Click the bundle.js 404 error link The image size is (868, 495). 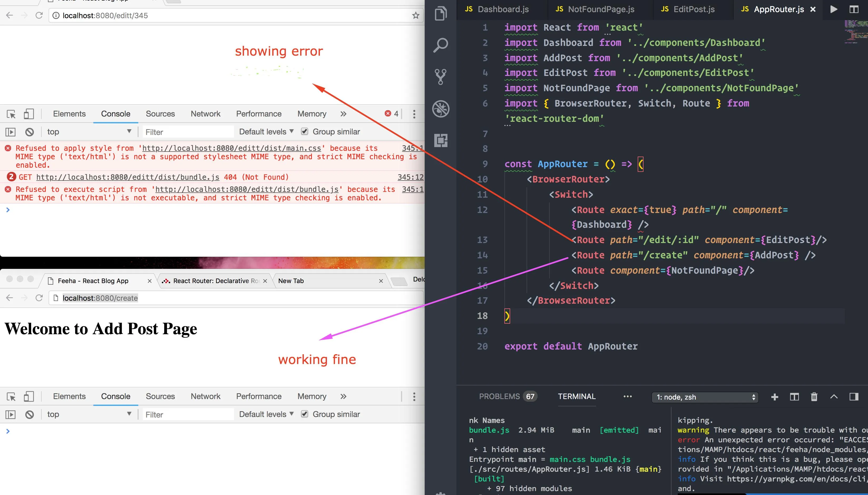(x=128, y=177)
